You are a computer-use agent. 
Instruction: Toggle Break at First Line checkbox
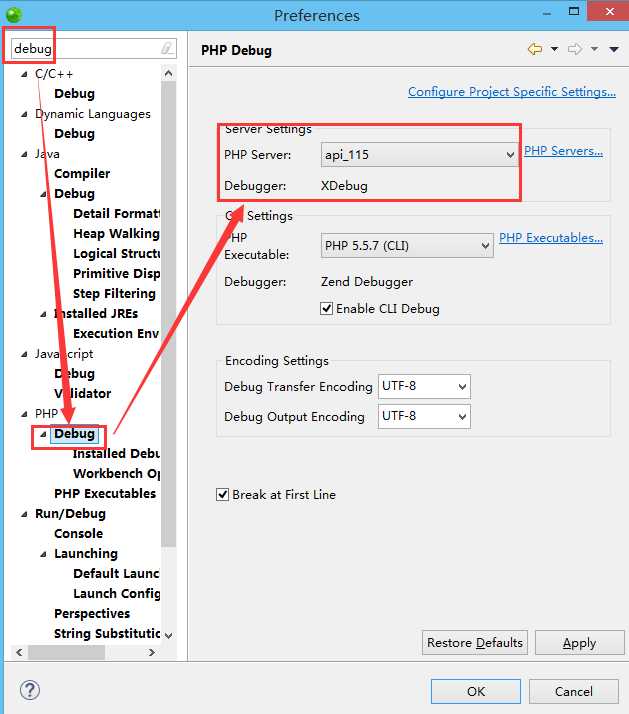coord(222,495)
